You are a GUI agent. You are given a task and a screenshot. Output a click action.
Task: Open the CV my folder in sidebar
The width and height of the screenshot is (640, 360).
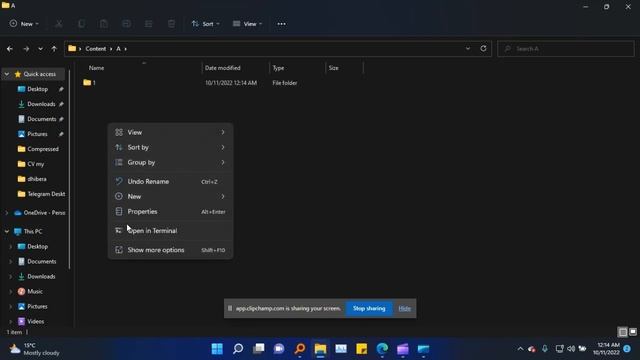(36, 164)
